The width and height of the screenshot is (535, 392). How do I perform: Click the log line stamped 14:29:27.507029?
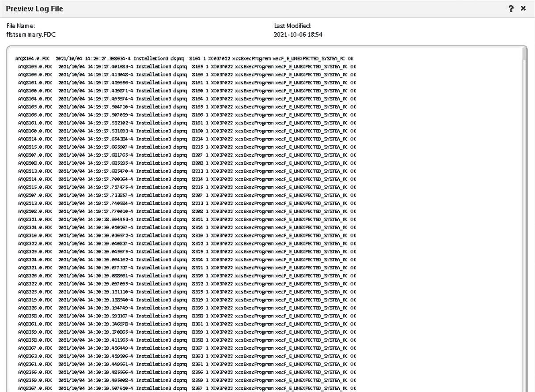coord(186,115)
